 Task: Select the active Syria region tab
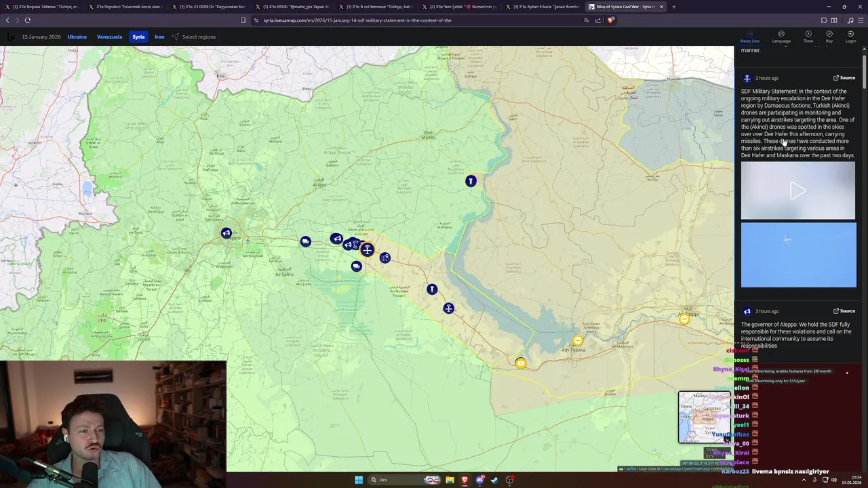point(138,37)
